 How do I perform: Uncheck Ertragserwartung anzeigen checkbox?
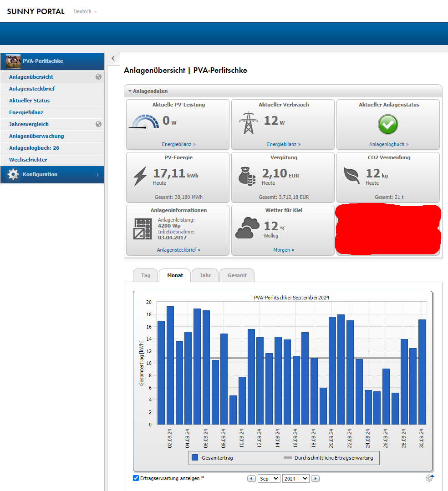click(136, 478)
